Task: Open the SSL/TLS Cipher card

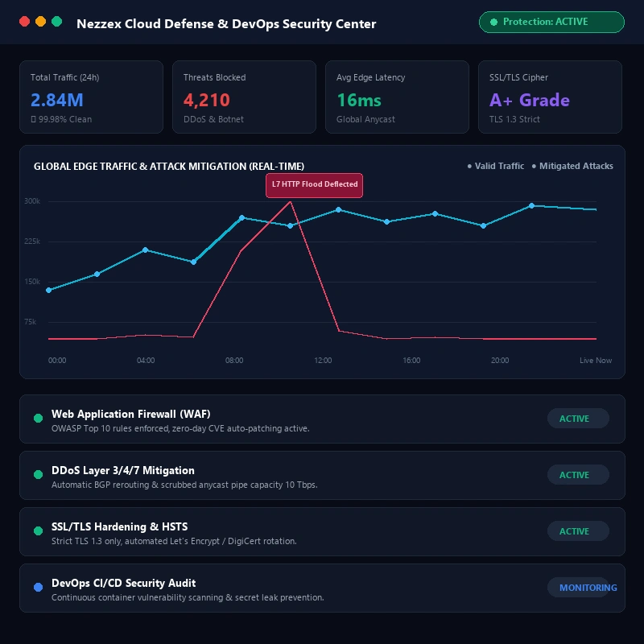Action: [x=550, y=97]
